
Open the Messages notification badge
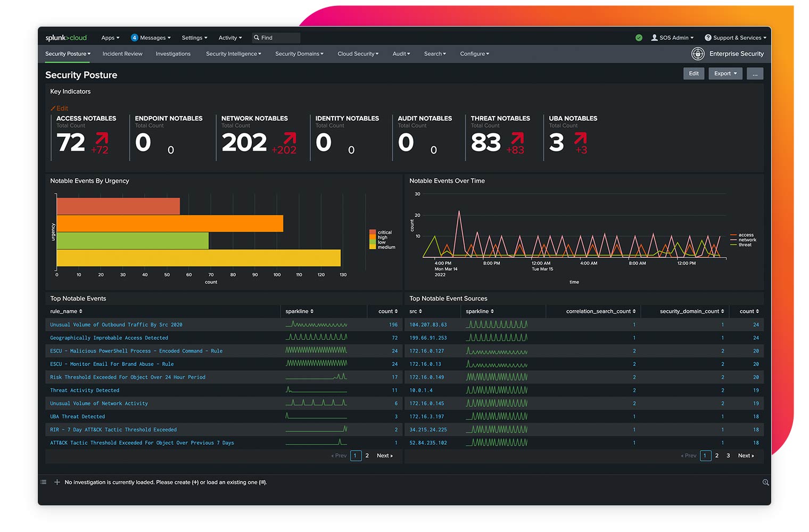[134, 38]
